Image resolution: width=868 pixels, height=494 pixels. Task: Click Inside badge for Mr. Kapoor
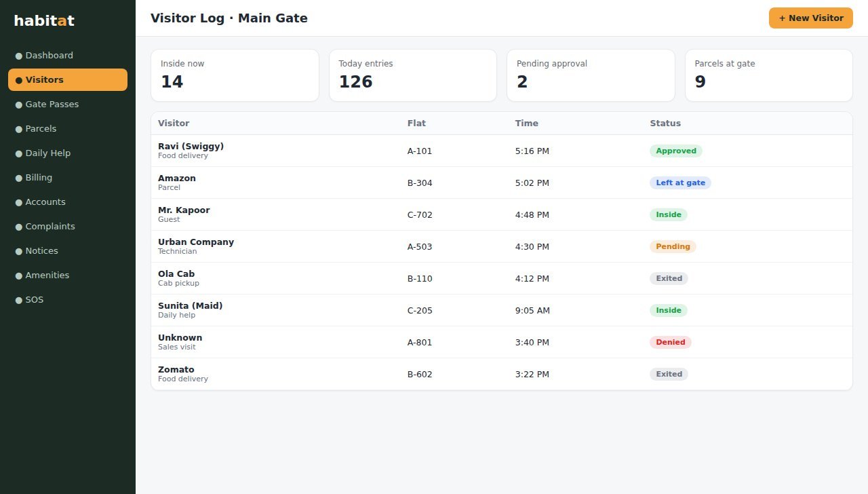pyautogui.click(x=669, y=214)
